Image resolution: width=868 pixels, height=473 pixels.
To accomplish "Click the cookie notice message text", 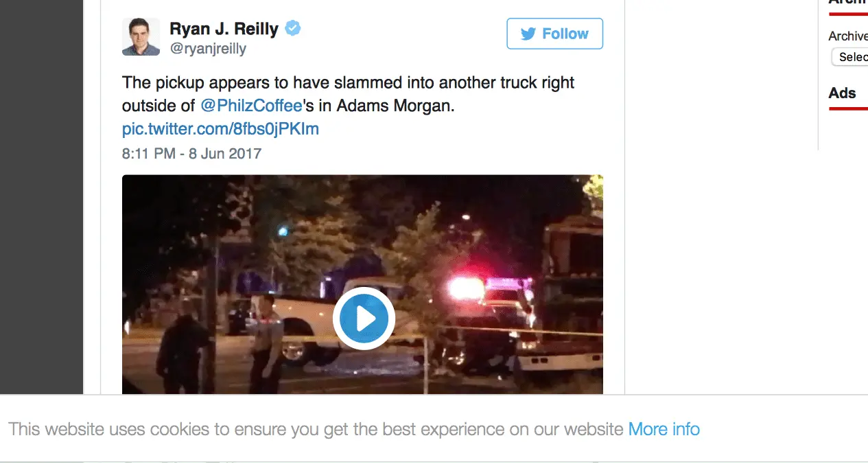I will [x=316, y=429].
